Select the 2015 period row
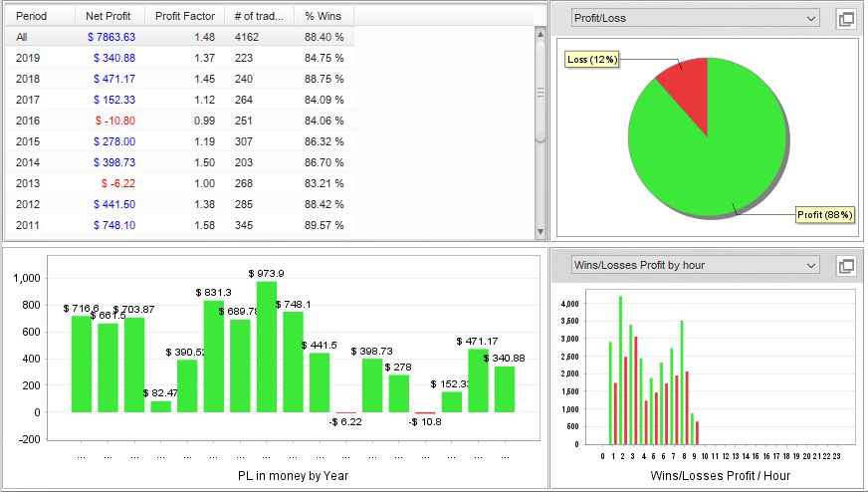This screenshot has width=868, height=492. 180,141
